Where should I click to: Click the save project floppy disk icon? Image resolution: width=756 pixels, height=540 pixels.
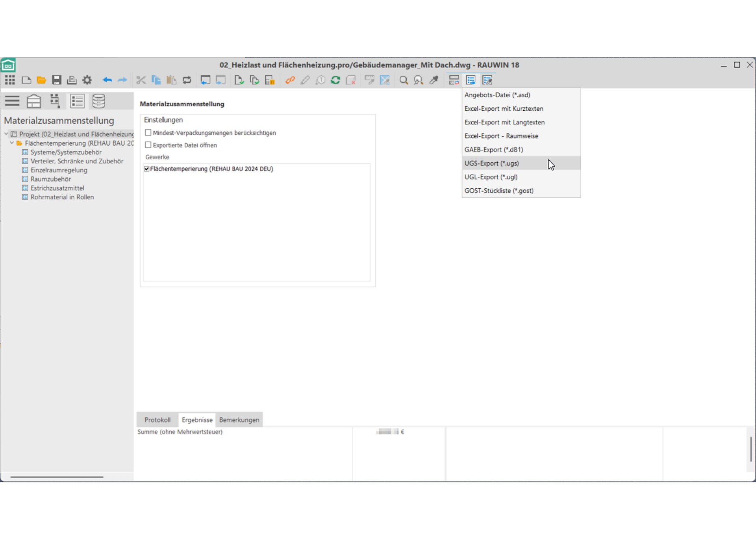56,80
